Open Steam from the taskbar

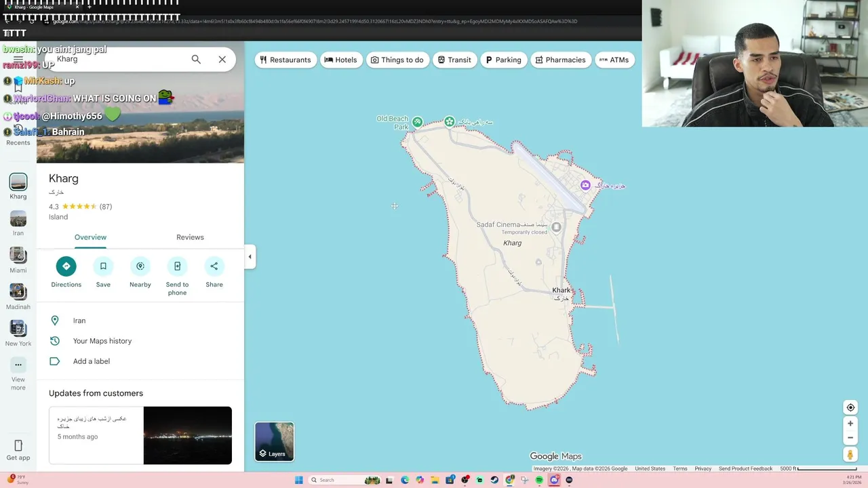pos(494,480)
